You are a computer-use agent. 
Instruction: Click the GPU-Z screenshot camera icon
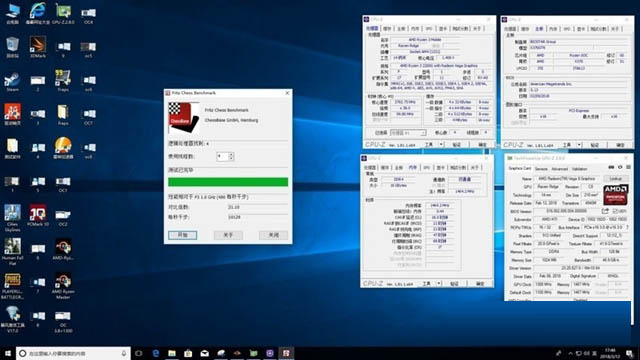pos(611,167)
